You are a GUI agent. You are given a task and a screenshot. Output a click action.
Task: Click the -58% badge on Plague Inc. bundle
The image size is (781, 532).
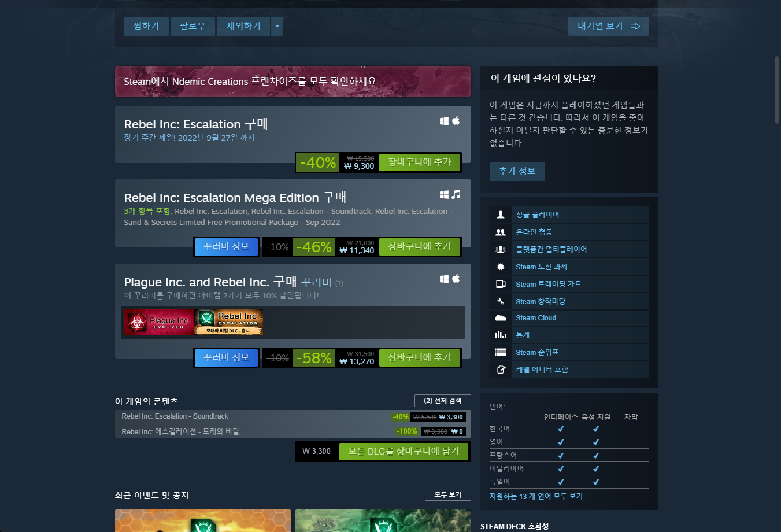point(314,358)
